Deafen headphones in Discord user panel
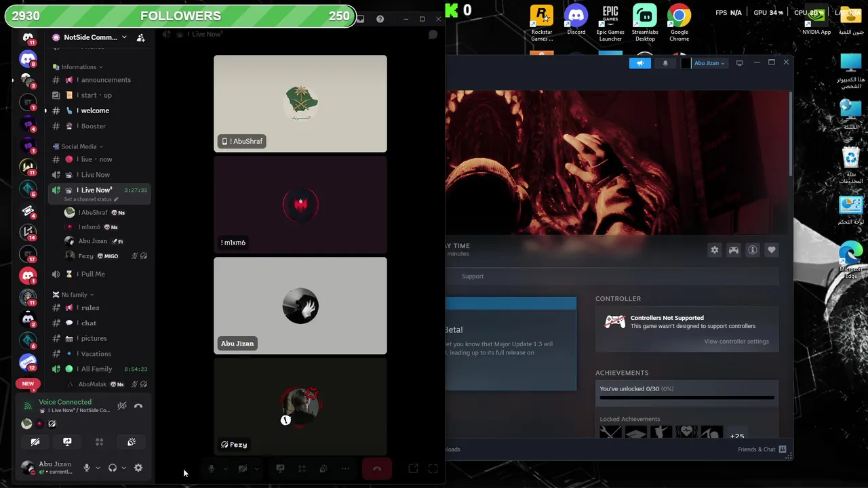This screenshot has width=868, height=488. [x=113, y=468]
